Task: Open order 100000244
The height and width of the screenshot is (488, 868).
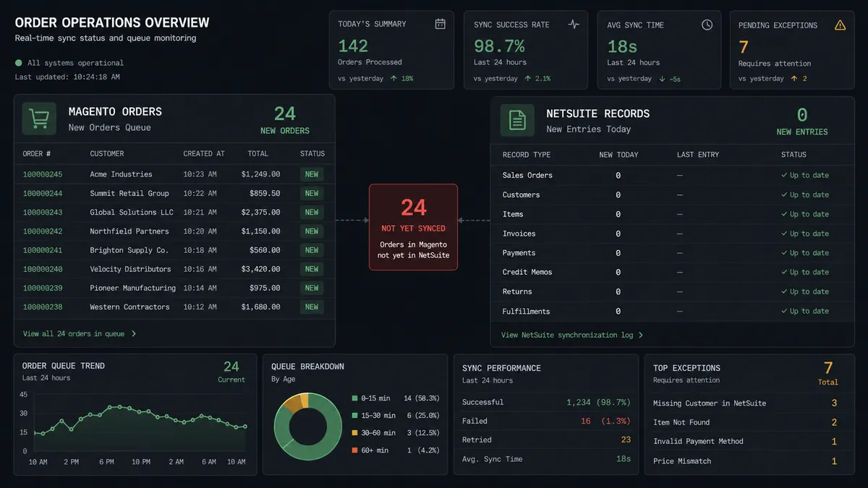Action: [43, 193]
